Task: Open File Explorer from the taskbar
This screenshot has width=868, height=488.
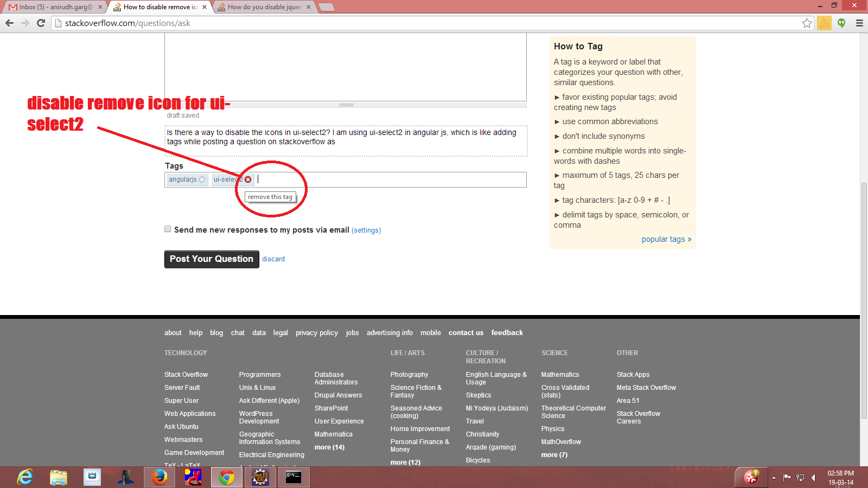Action: [x=59, y=477]
